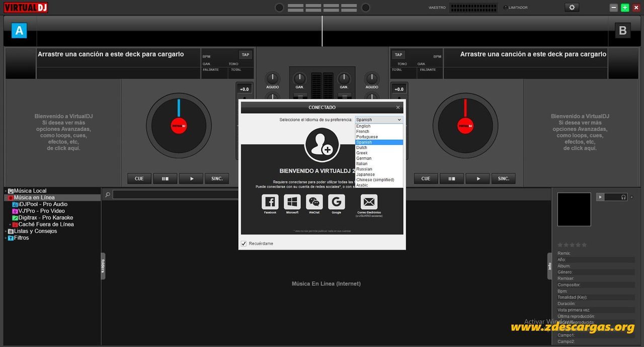Open settings via the gear icon
This screenshot has width=644, height=347.
click(572, 8)
